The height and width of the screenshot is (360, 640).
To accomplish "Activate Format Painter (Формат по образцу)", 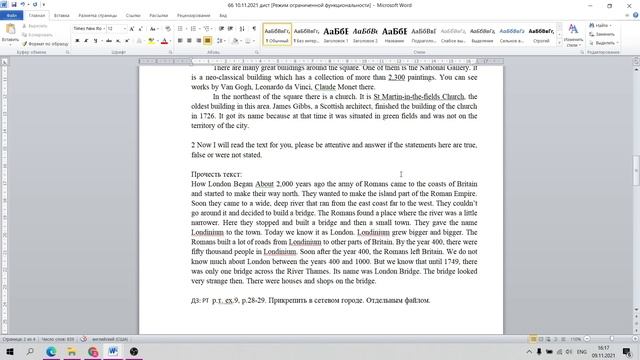I will 45,44.
